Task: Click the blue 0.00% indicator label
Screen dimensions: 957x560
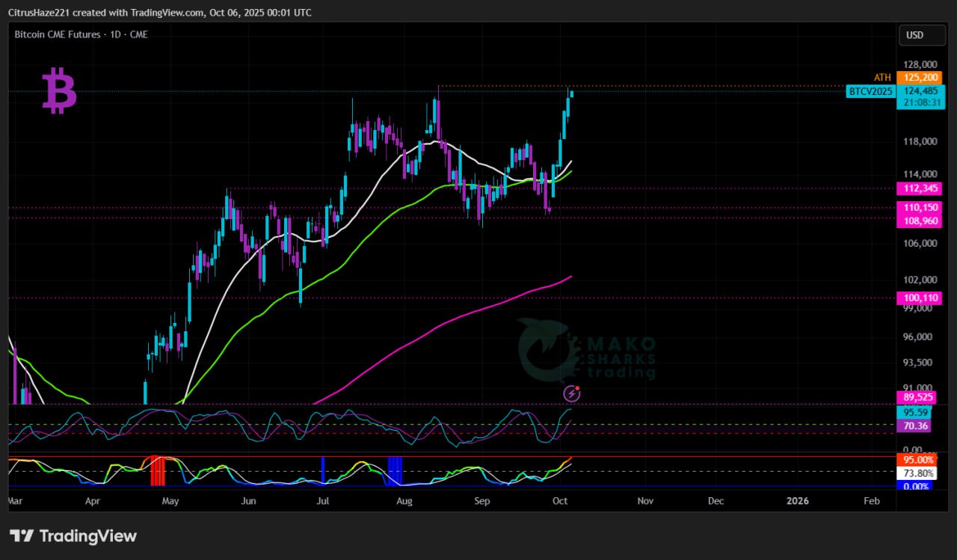Action: (x=917, y=487)
